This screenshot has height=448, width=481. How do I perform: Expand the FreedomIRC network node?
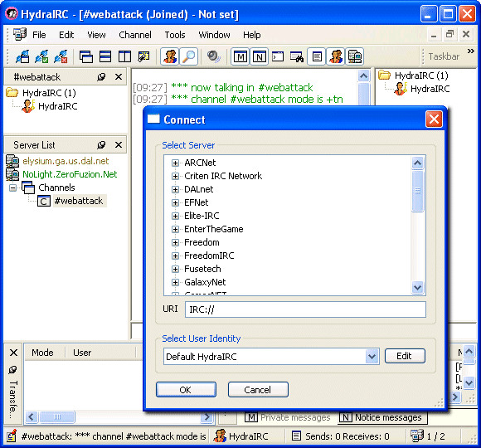[x=175, y=256]
